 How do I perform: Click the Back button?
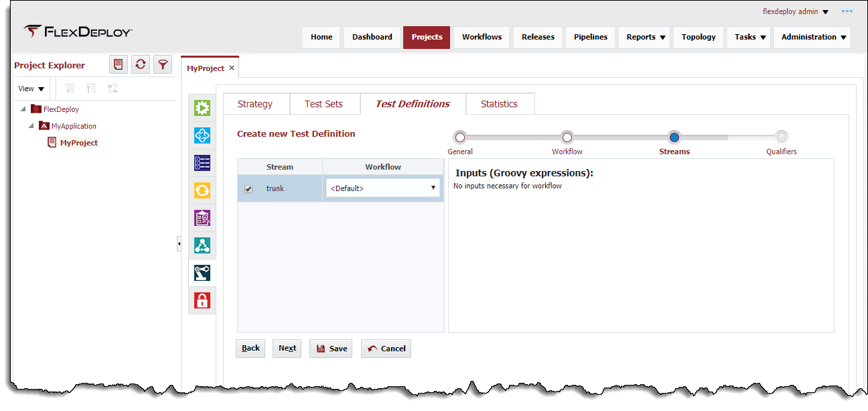coord(250,348)
